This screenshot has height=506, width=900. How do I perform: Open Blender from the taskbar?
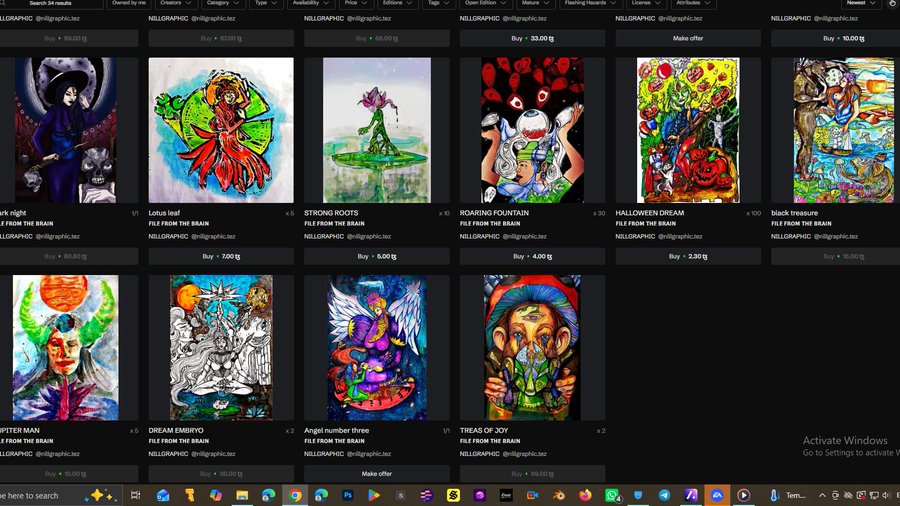tap(558, 495)
